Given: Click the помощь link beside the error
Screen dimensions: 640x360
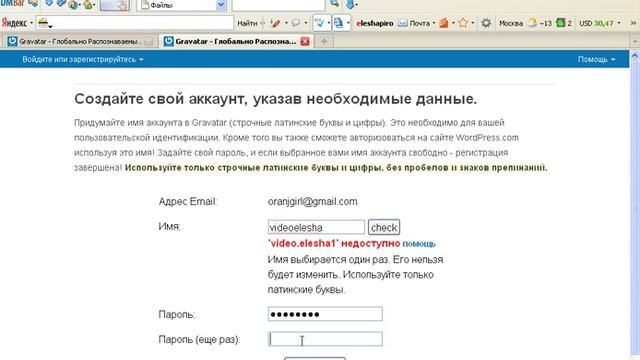Looking at the screenshot, I should point(419,244).
